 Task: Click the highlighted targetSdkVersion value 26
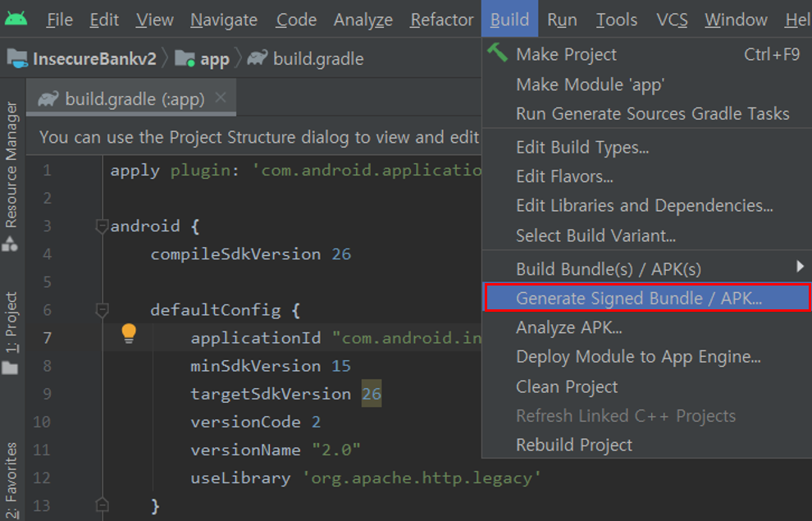[x=372, y=394]
